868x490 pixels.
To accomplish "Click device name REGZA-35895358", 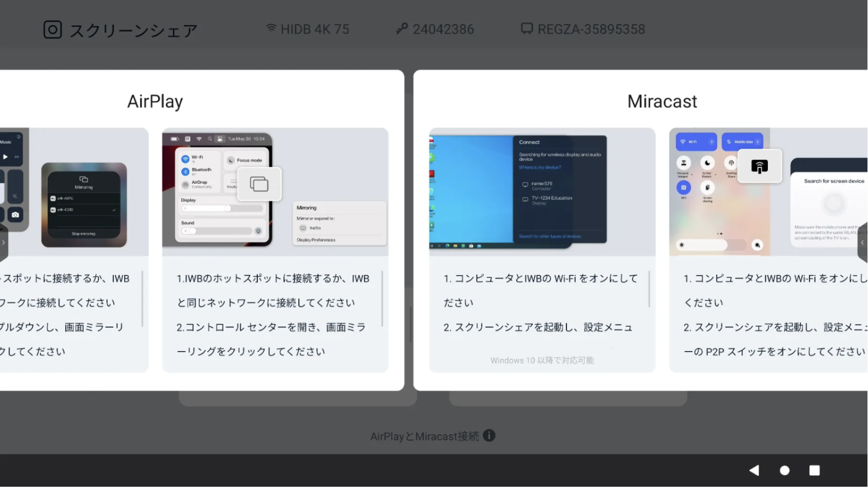I will coord(591,29).
